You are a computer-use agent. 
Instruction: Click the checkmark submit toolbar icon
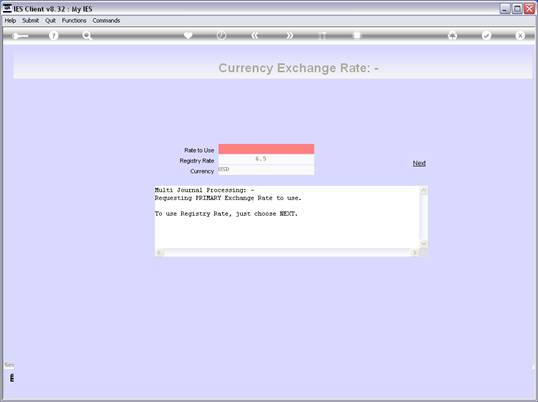[486, 35]
